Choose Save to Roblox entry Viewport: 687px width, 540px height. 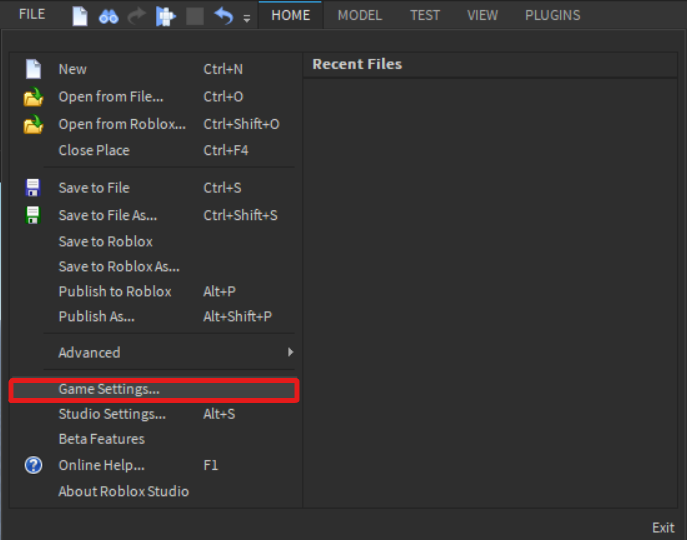[x=154, y=242]
